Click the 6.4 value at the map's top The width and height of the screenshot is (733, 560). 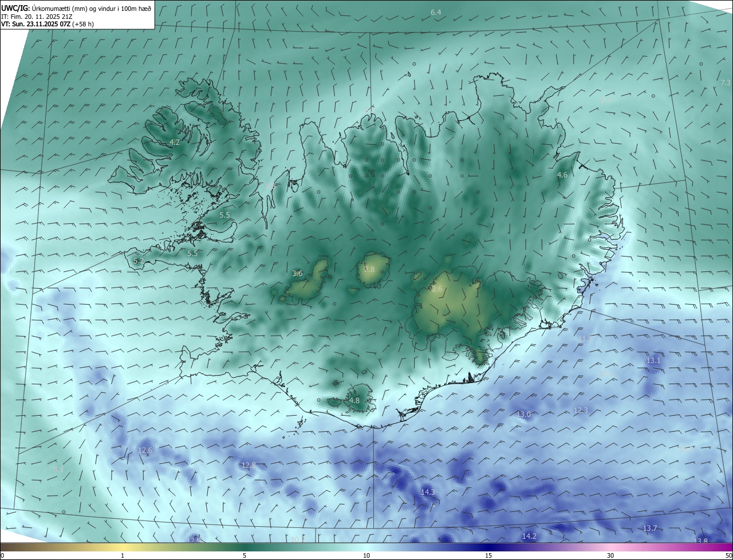pyautogui.click(x=436, y=12)
